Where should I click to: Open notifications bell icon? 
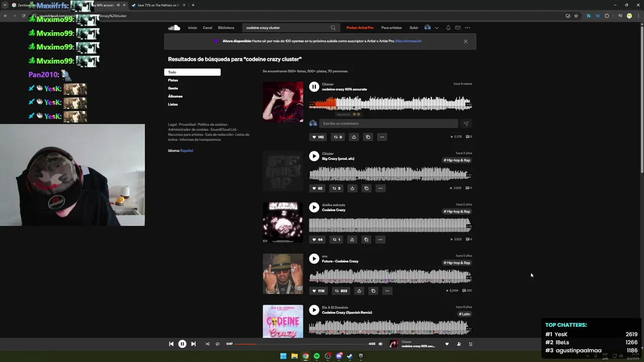pos(448,28)
